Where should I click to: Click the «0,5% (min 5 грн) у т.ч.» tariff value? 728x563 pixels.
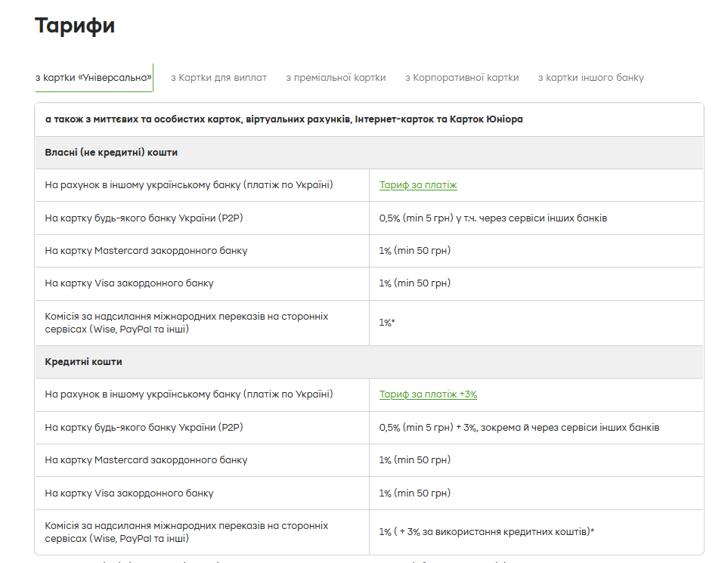pyautogui.click(x=493, y=218)
